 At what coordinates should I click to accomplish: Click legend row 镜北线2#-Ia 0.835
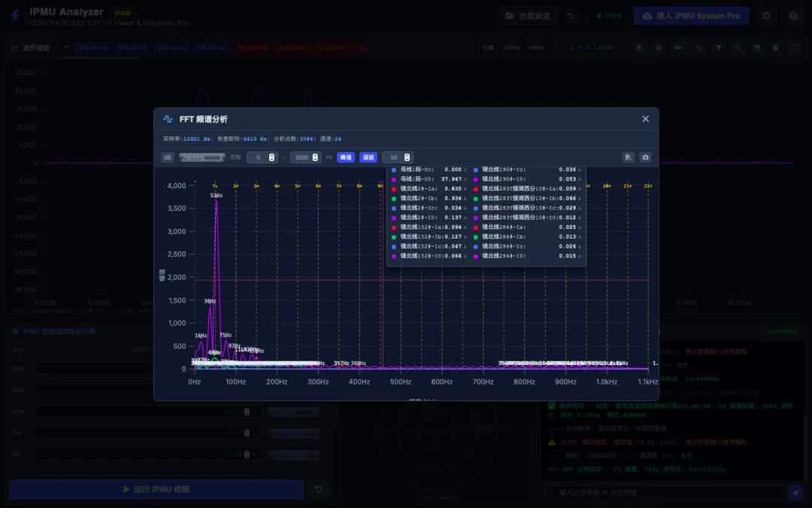[x=429, y=189]
